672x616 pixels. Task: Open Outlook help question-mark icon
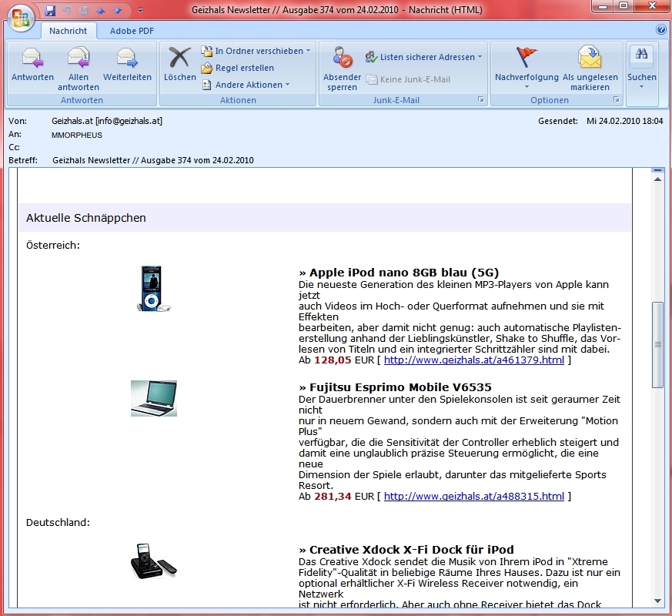click(661, 29)
